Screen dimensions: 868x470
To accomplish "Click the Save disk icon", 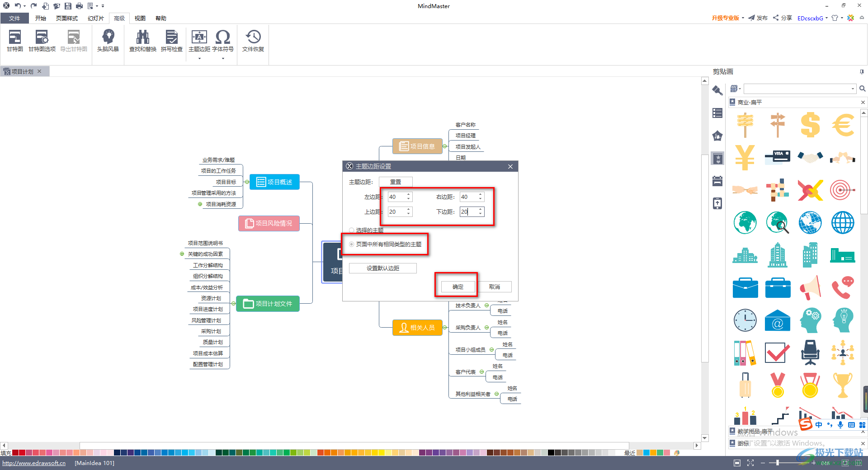I will coord(68,6).
